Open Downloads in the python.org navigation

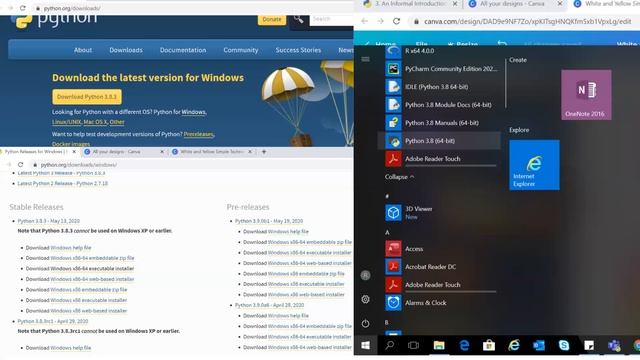point(126,50)
